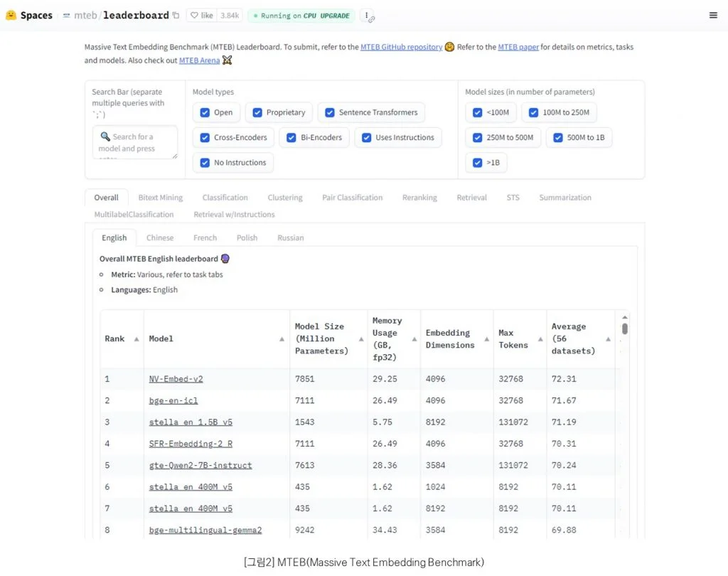728x576 pixels.
Task: Sort by Memory Usage column arrow
Action: (x=414, y=339)
